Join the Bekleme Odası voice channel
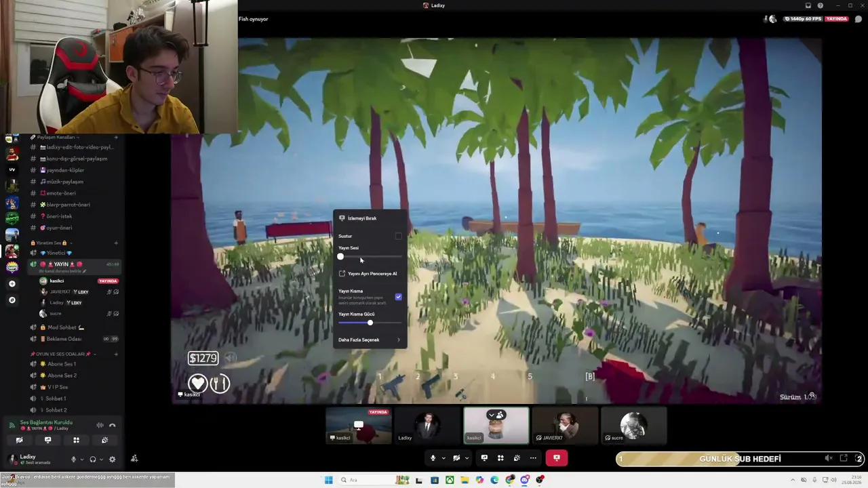This screenshot has height=488, width=868. click(75, 339)
